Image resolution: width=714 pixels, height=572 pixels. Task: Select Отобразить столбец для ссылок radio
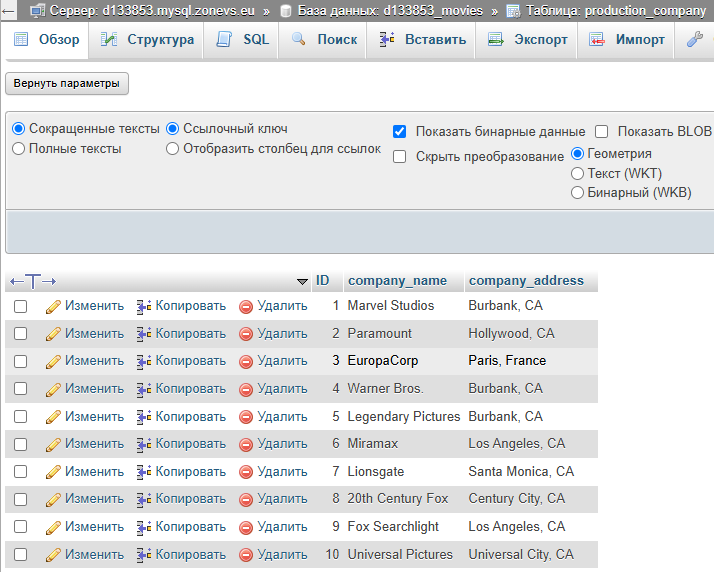click(x=172, y=149)
